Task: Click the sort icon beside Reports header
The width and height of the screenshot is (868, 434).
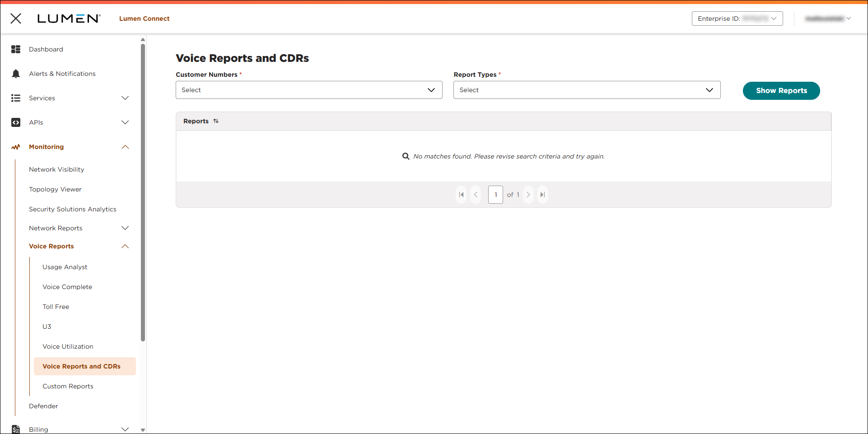Action: click(216, 121)
